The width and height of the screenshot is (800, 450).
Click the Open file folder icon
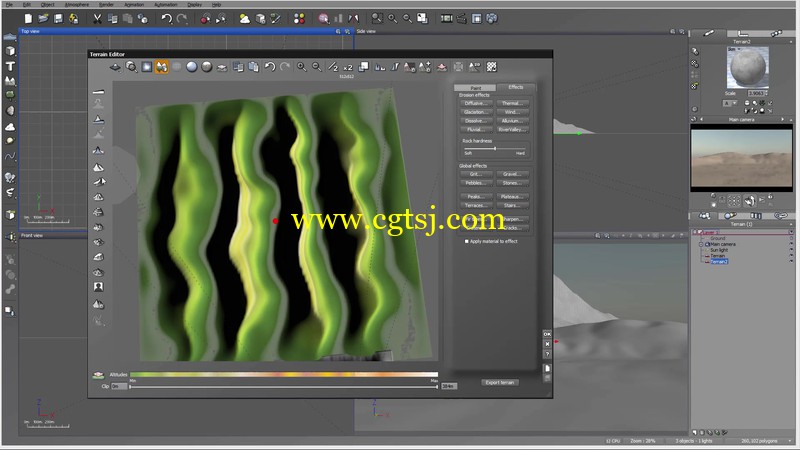pos(43,19)
